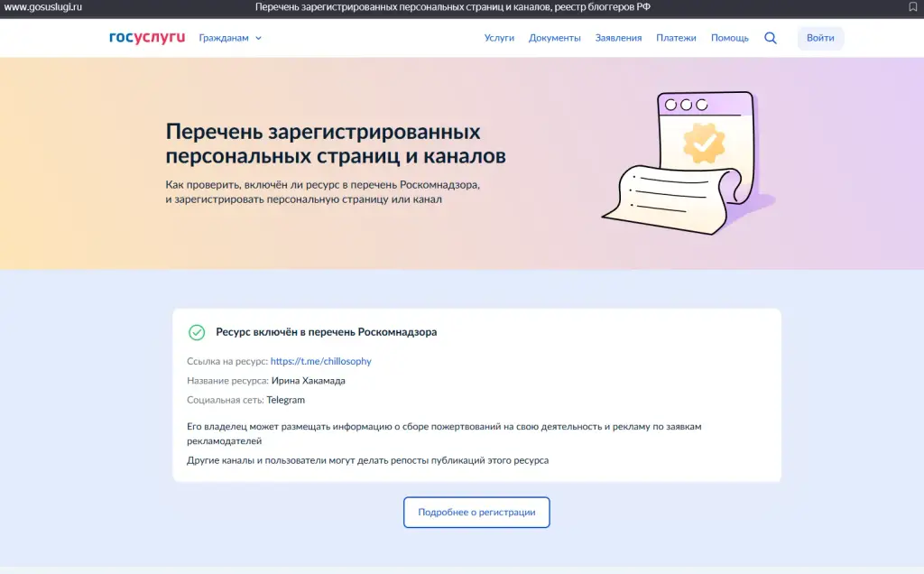
Task: Click the text Ресурс включён в перечень Роскомнадзора
Action: 327,332
